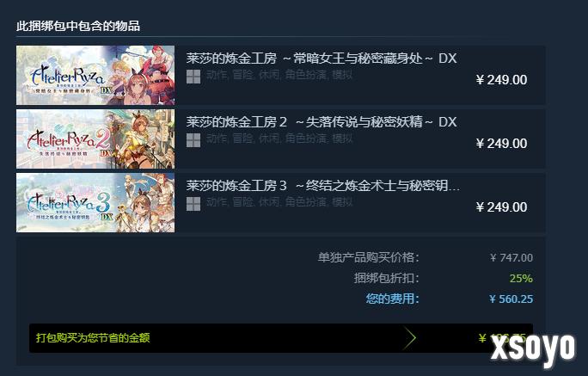Click the ¥560.25 your cost amount
This screenshot has height=376, width=588.
[x=511, y=299]
